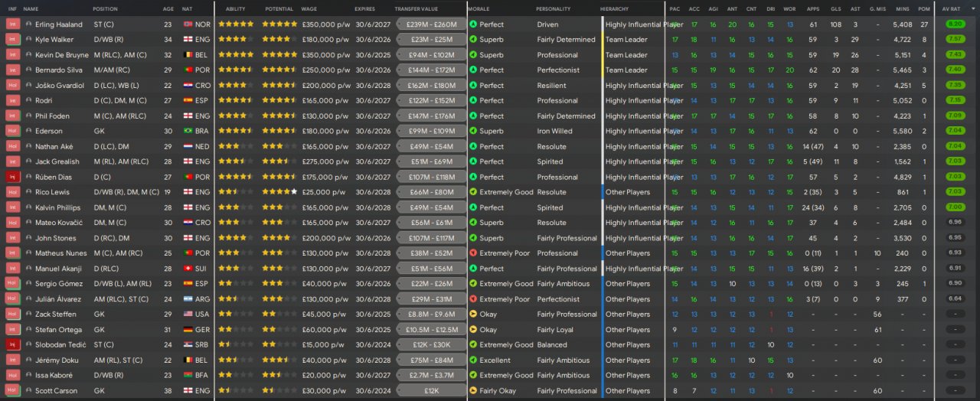The height and width of the screenshot is (401, 980).
Task: Click Kyle Walker's 'Int' status badge
Action: tap(12, 39)
